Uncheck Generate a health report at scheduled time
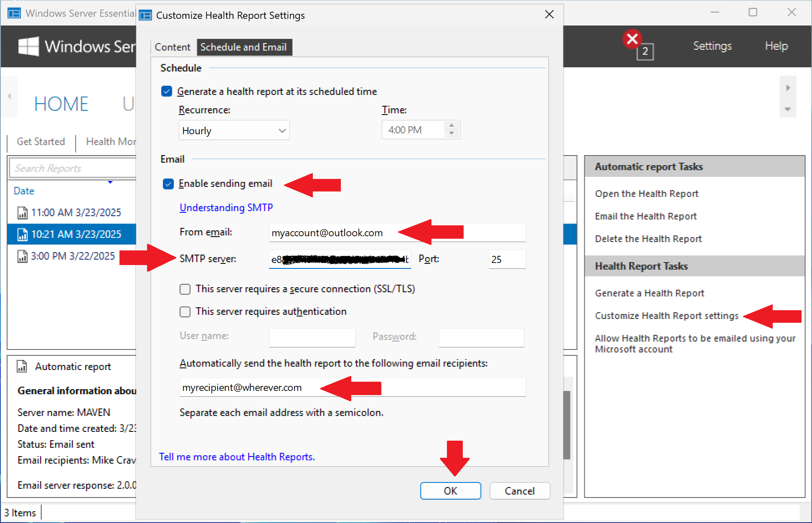 pyautogui.click(x=167, y=92)
